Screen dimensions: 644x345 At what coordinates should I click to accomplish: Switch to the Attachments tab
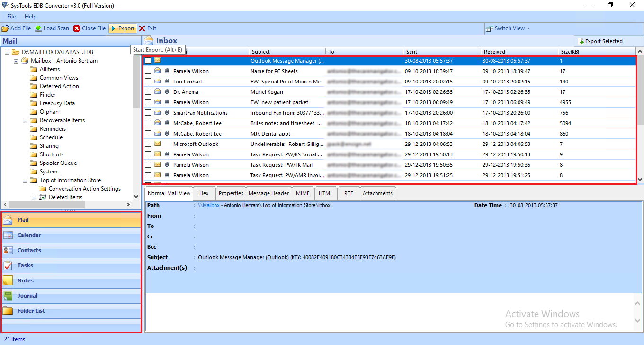coord(378,193)
